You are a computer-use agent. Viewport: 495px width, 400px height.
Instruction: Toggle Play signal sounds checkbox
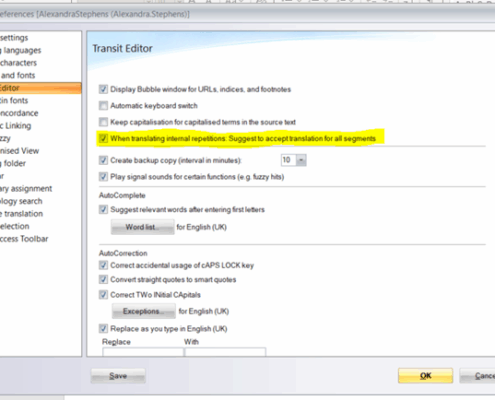tap(103, 177)
